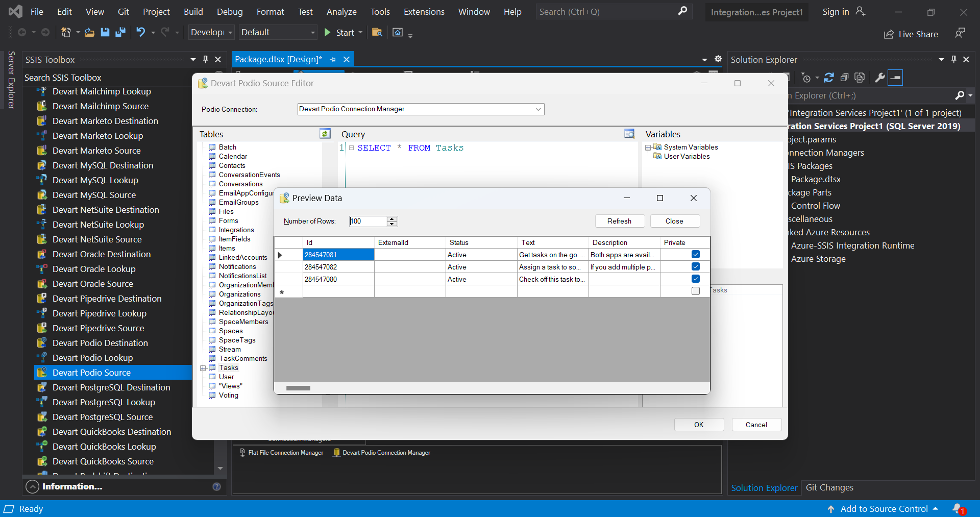This screenshot has width=980, height=517.
Task: Toggle Private checkbox for row 284547082
Action: click(x=695, y=267)
